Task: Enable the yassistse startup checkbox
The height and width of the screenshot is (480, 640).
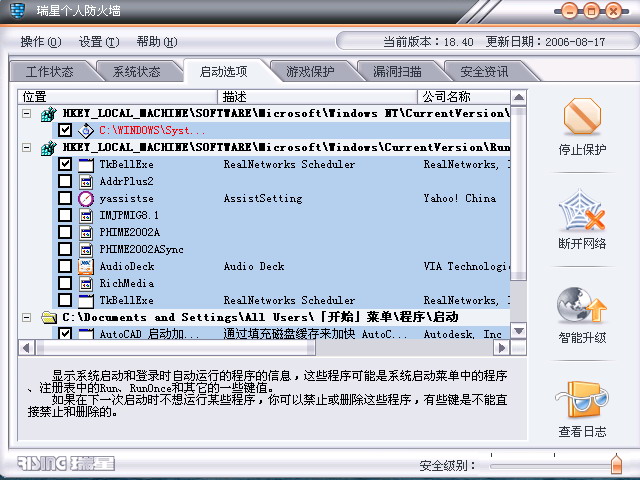Action: coord(65,199)
